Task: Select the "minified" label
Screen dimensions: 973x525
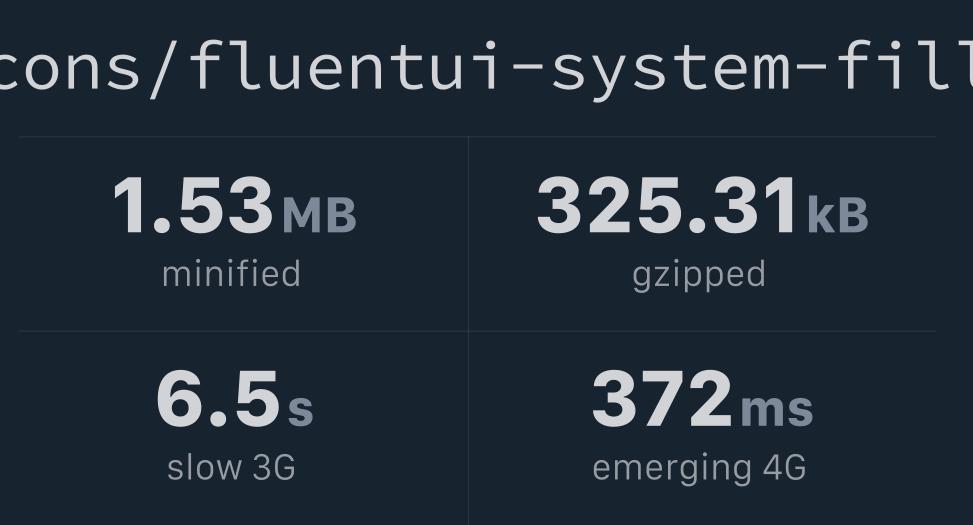Action: 231,274
